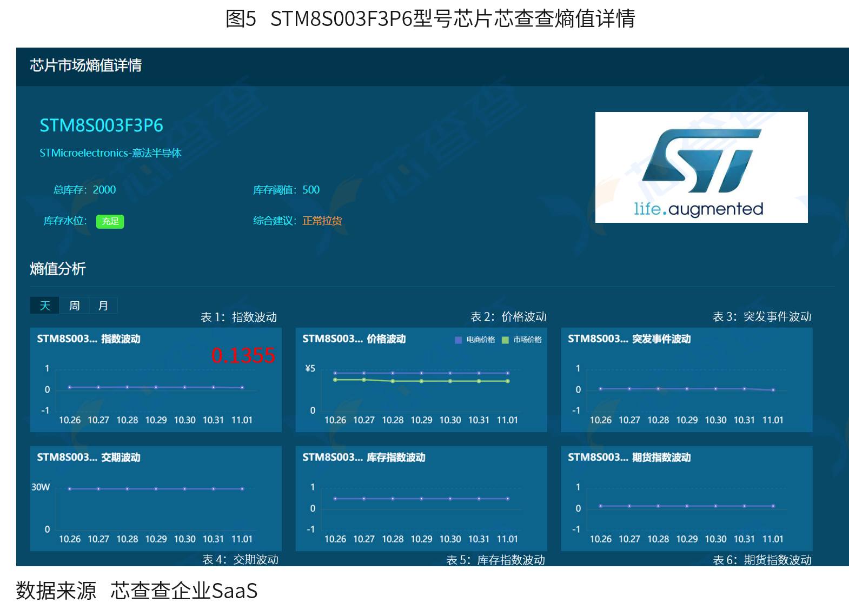Click the 30W axis label in 交期波动 chart

click(40, 487)
